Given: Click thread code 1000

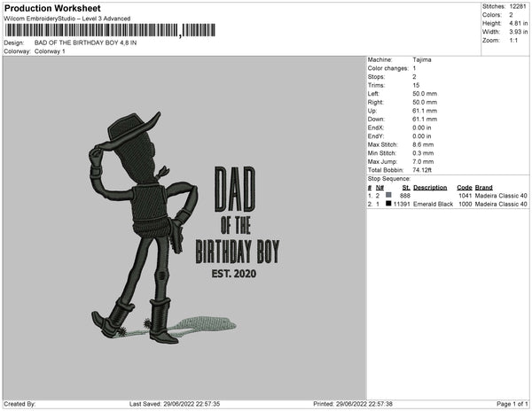Looking at the screenshot, I should 465,204.
